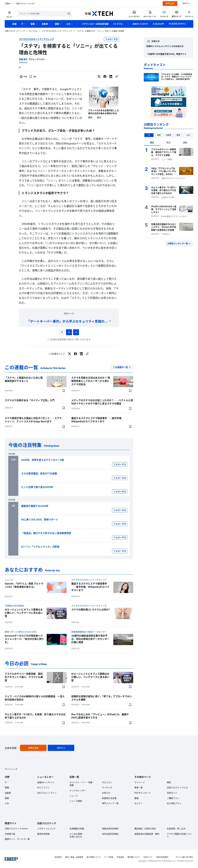Open 分野別ランキング一覧 button
Image resolution: width=198 pixels, height=868 pixels.
coord(179,243)
